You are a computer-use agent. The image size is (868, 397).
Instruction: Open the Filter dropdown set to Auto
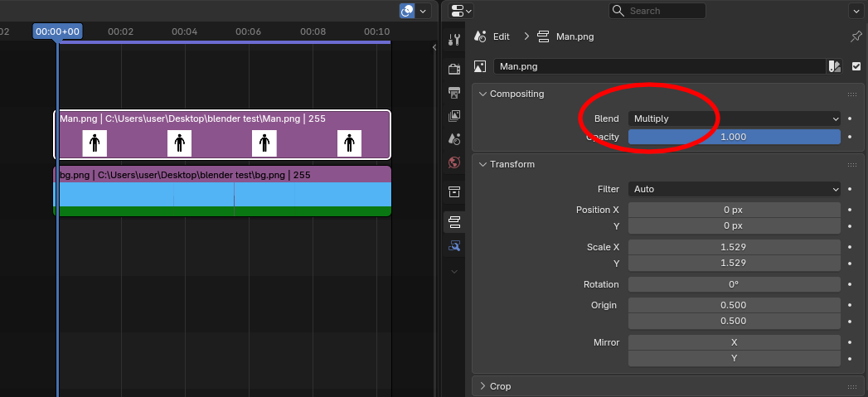(x=734, y=189)
